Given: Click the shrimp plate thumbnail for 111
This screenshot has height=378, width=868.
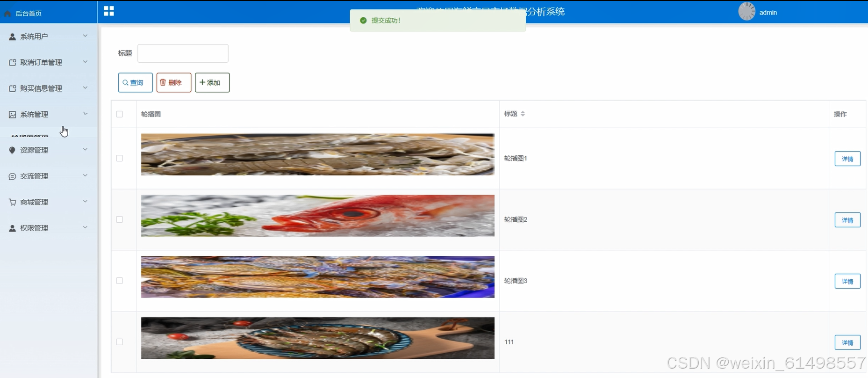Looking at the screenshot, I should [318, 338].
